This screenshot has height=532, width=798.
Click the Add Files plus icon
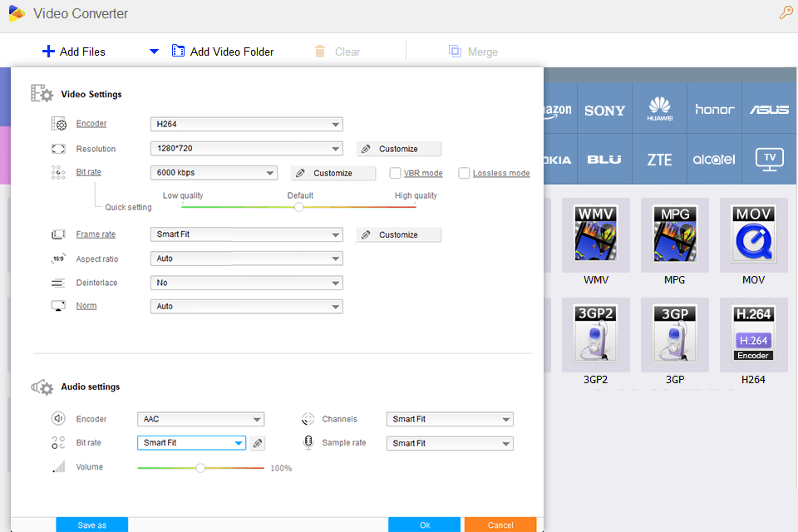point(48,52)
